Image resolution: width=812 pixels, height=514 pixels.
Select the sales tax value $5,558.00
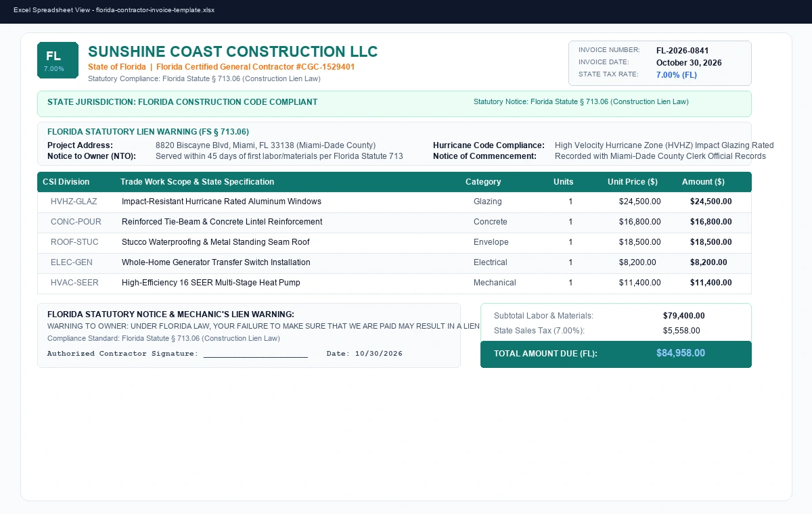[681, 331]
